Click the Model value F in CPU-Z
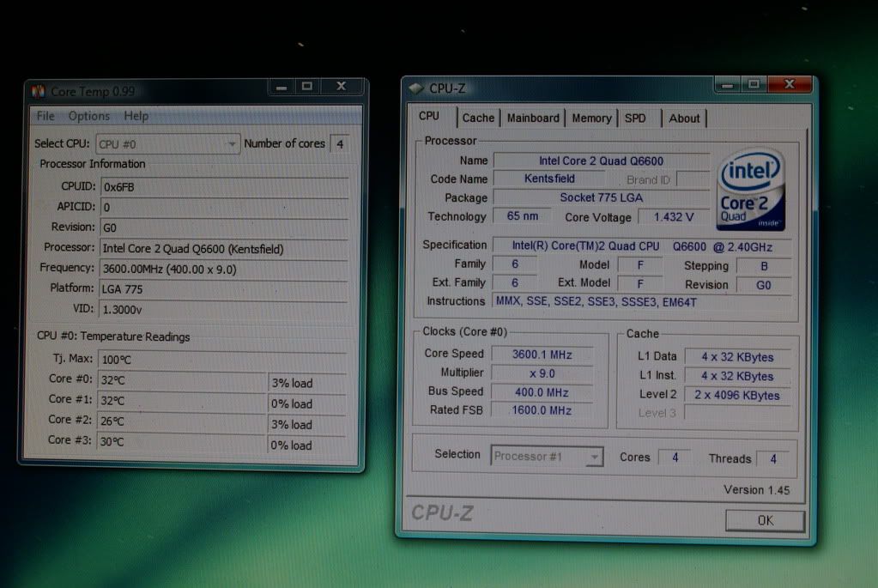The height and width of the screenshot is (588, 878). coord(640,265)
